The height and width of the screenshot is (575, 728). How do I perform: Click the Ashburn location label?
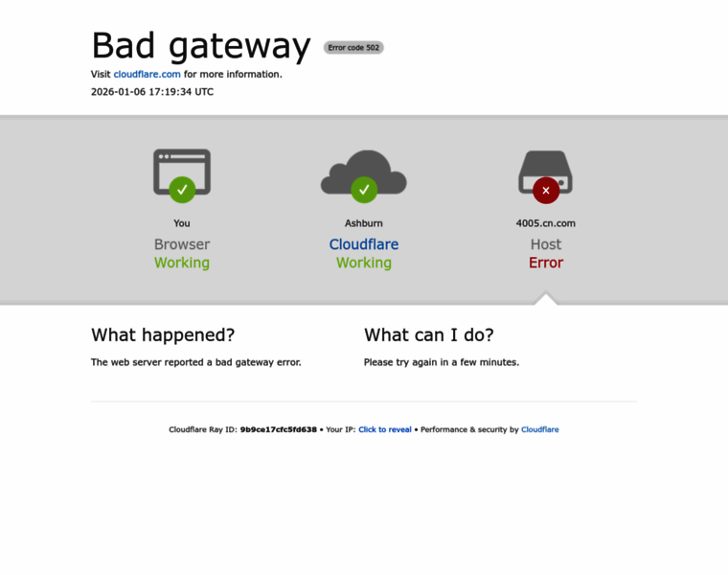pyautogui.click(x=364, y=223)
